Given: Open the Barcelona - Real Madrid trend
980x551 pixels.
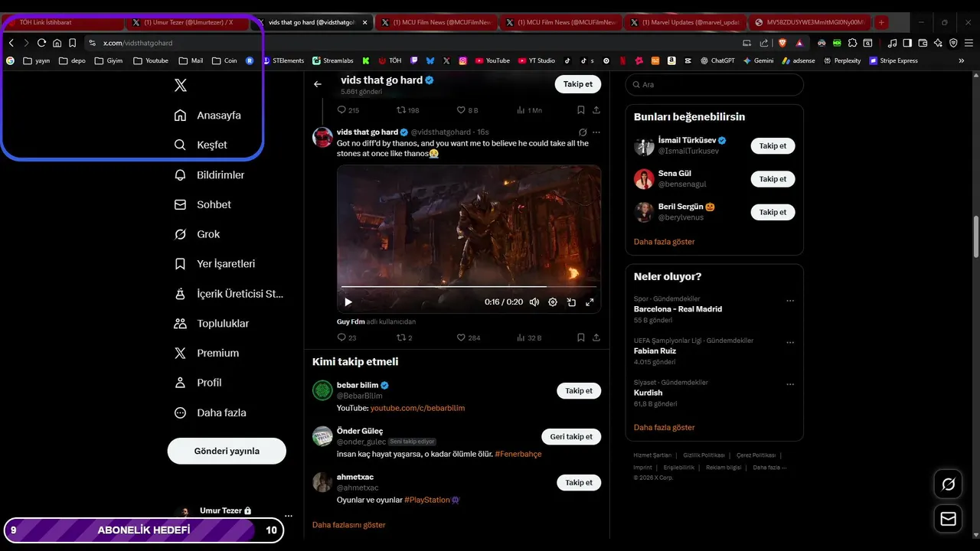Looking at the screenshot, I should coord(714,309).
